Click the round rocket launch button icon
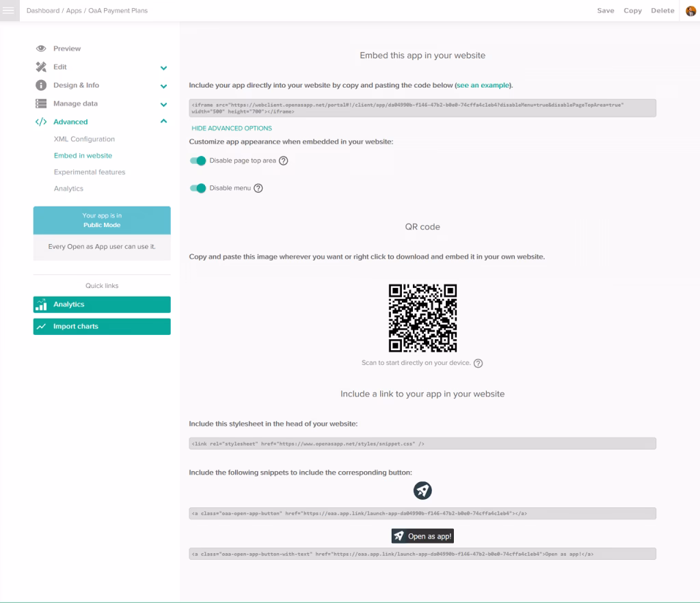The image size is (700, 603). point(422,490)
